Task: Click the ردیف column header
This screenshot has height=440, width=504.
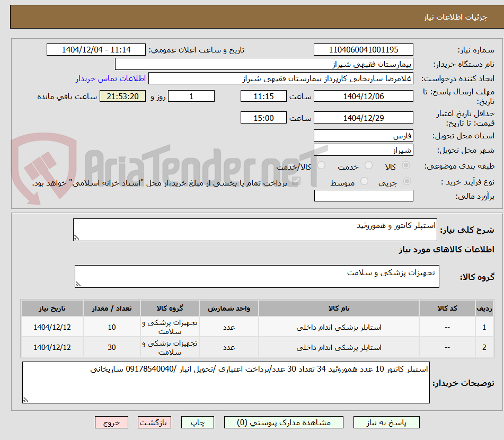Action: coord(484,308)
